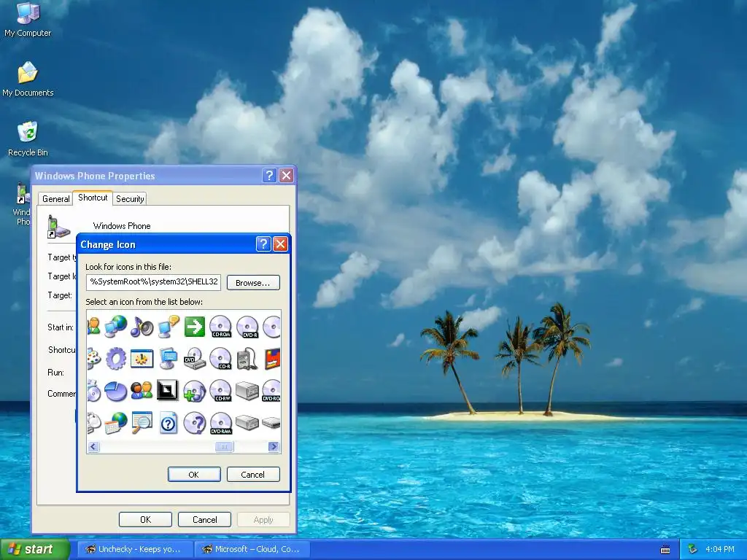
Task: Pick the music note speaker icon
Action: tap(142, 327)
